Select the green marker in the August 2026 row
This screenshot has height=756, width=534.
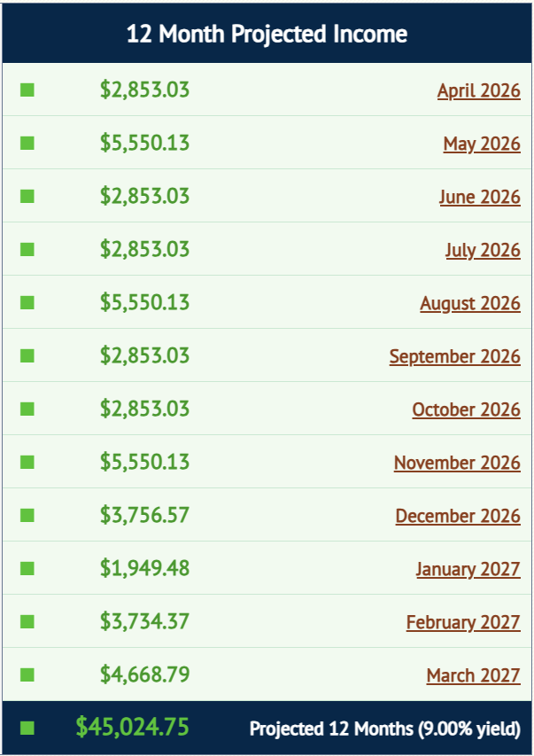click(x=27, y=302)
